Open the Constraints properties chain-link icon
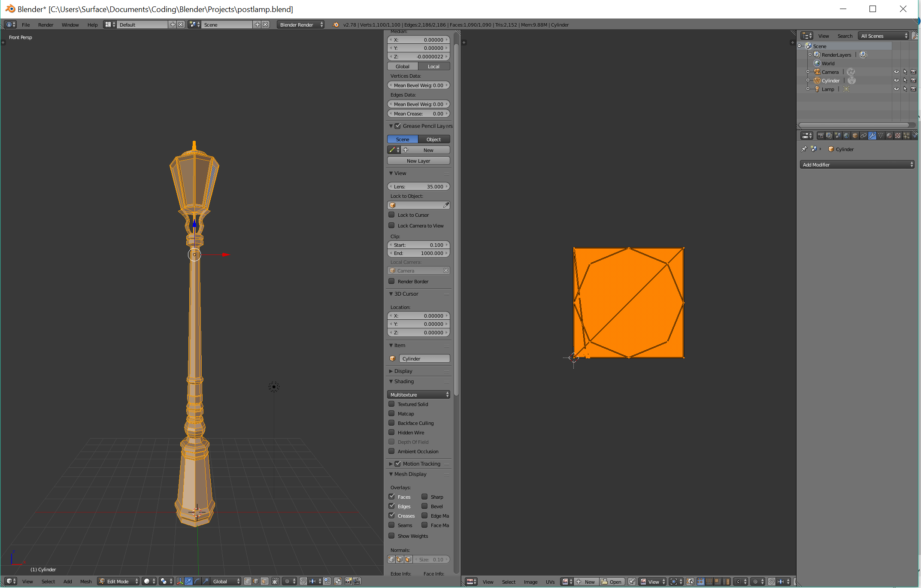Viewport: 921px width, 588px height. coord(863,136)
